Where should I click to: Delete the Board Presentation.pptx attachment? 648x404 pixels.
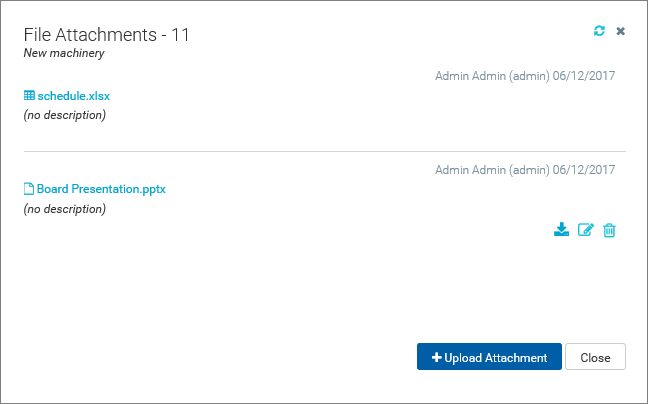pos(609,230)
